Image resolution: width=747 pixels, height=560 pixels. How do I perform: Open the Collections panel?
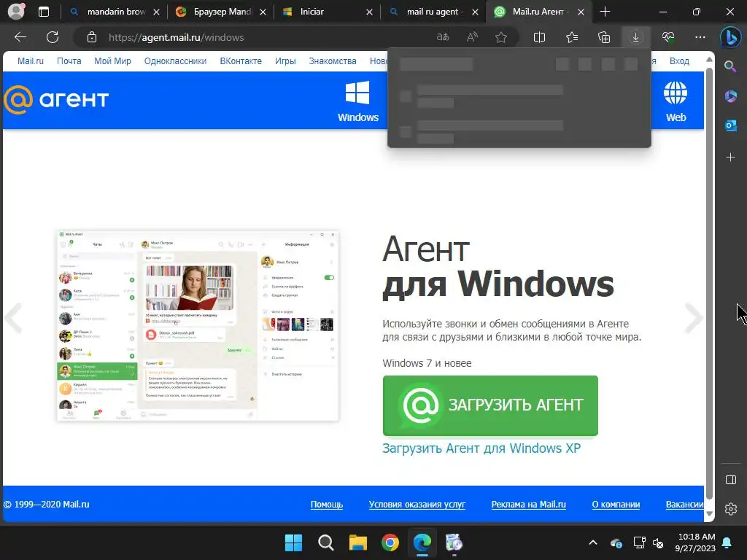point(604,37)
